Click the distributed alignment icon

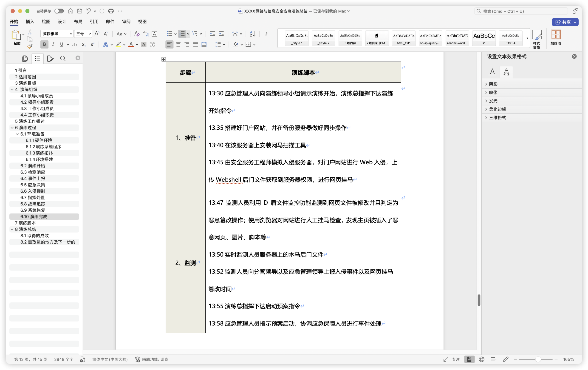pos(204,45)
